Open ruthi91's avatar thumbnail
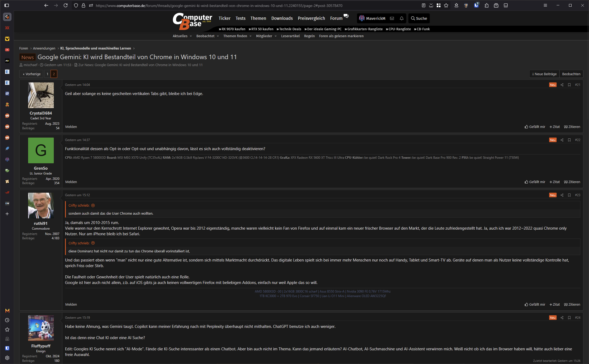 click(x=41, y=206)
